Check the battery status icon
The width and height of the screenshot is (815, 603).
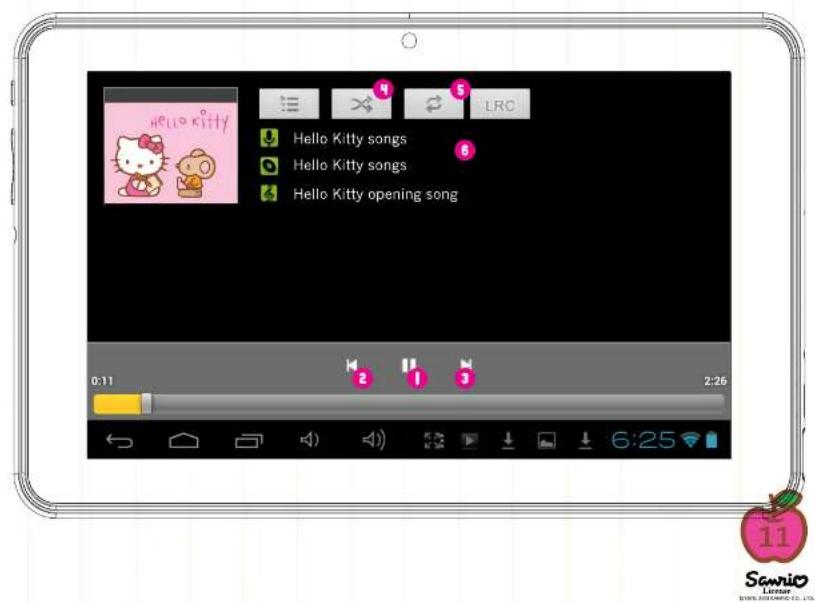(712, 440)
